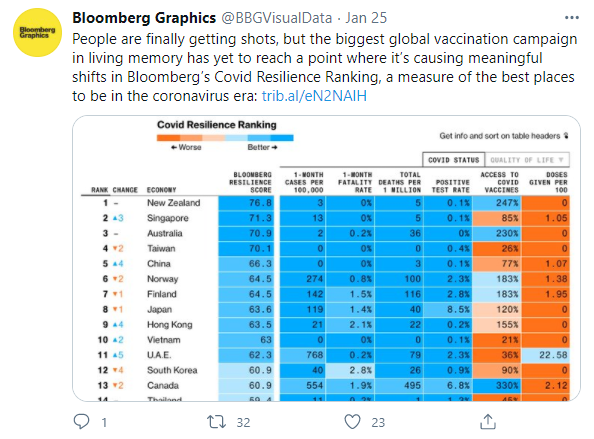The height and width of the screenshot is (439, 594).
Task: Click the reply speech bubble icon
Action: (x=81, y=422)
